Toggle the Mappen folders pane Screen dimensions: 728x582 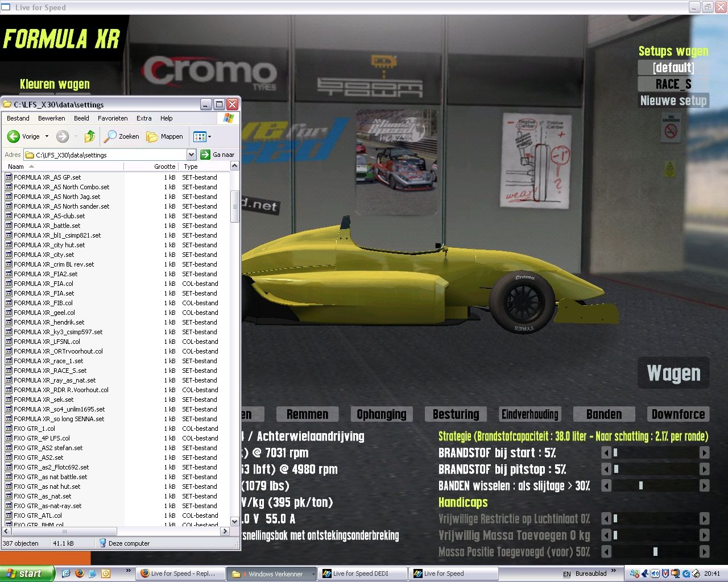[164, 136]
